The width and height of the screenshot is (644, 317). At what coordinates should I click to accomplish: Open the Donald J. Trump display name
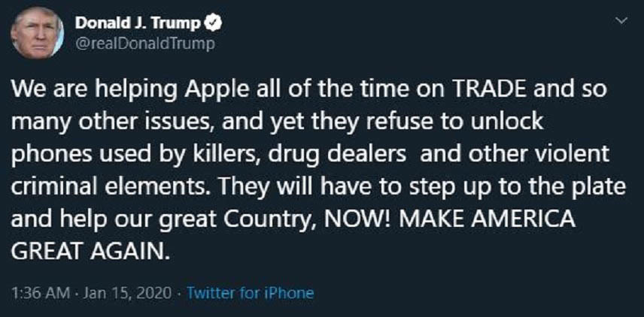[x=139, y=24]
